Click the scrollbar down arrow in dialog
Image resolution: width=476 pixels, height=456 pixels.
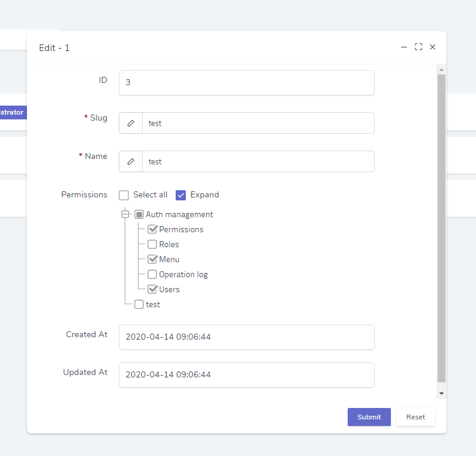point(441,394)
